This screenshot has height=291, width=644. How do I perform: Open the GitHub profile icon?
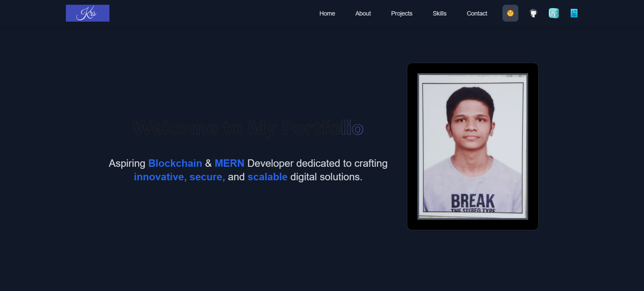point(533,13)
